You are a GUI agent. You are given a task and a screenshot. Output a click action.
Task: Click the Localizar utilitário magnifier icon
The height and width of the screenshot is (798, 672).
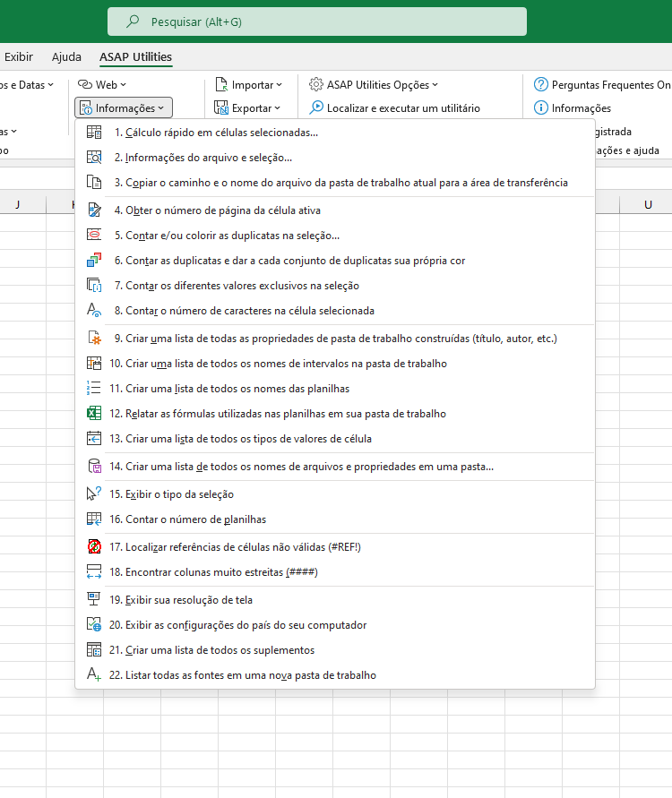[x=316, y=107]
